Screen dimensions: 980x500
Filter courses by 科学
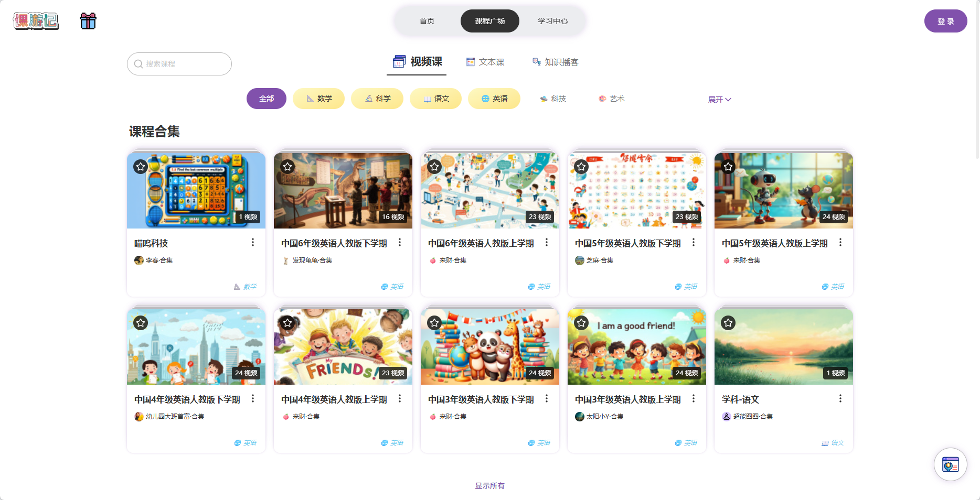click(x=377, y=99)
